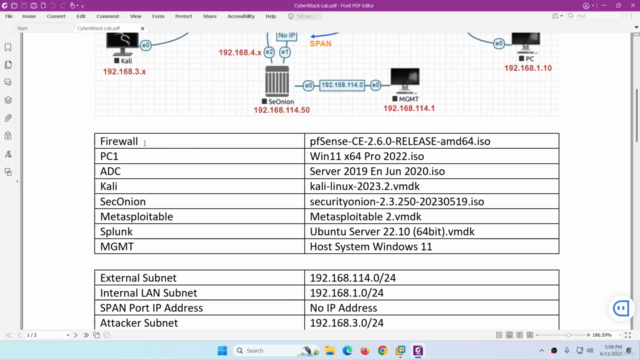Open the Convert ribbon tab
Viewport: 640px width, 360px height.
click(x=56, y=16)
